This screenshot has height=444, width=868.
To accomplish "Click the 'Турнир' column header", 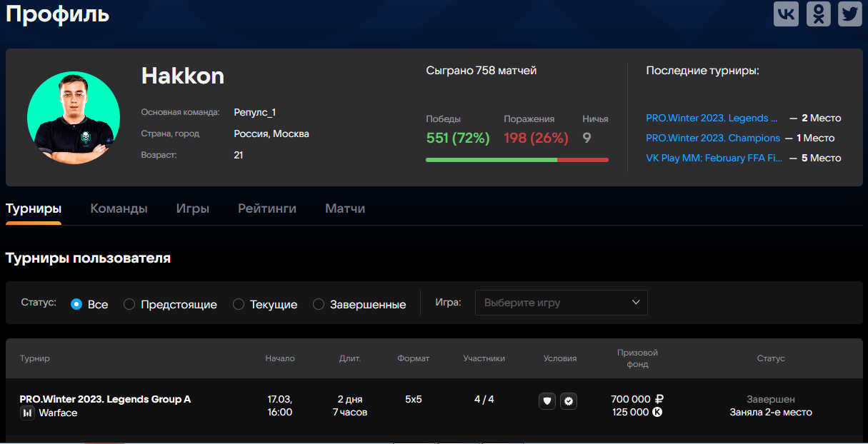I will (x=35, y=358).
